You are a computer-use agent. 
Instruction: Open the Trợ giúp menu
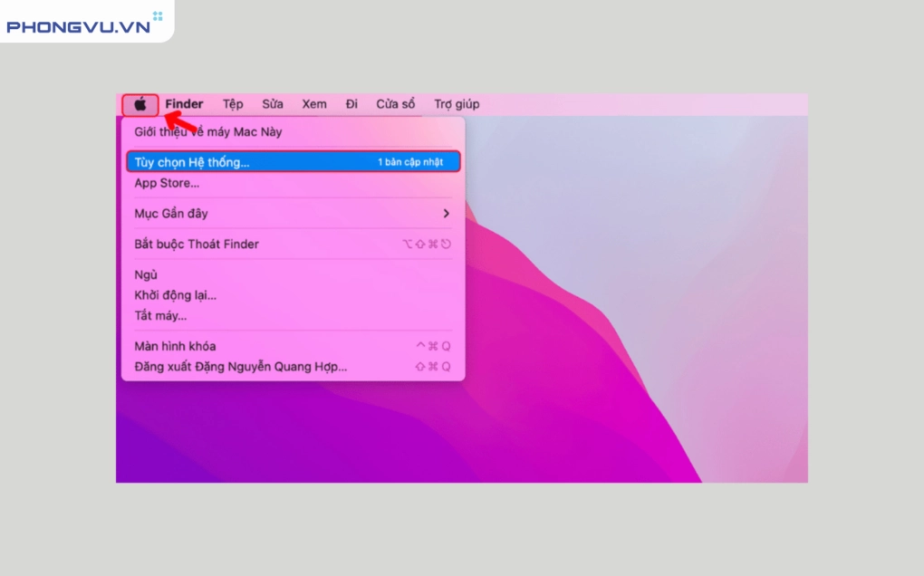tap(457, 104)
